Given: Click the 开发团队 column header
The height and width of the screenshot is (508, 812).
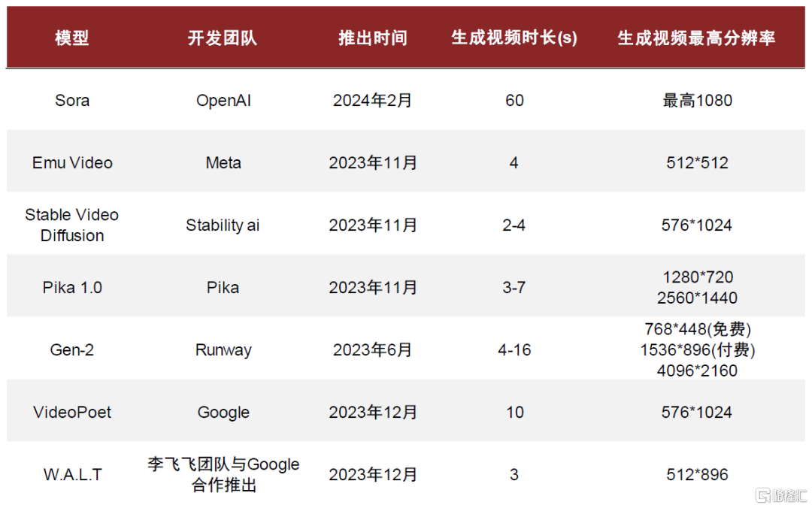Looking at the screenshot, I should tap(222, 38).
